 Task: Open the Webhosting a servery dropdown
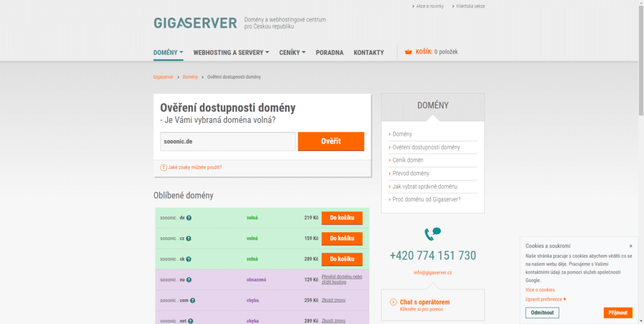(231, 53)
